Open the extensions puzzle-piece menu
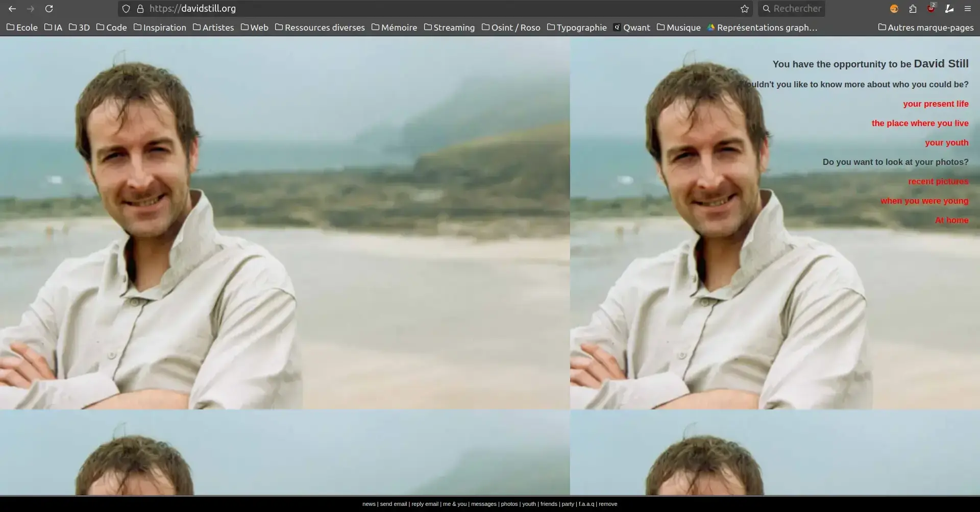980x512 pixels. click(913, 9)
